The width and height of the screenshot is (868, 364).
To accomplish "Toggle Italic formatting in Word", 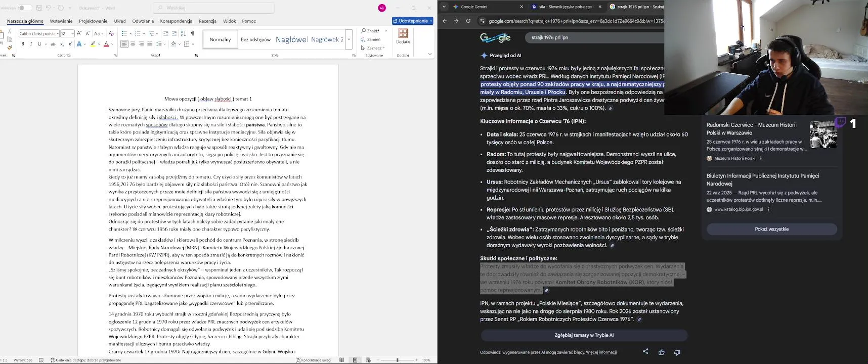I will tap(31, 44).
